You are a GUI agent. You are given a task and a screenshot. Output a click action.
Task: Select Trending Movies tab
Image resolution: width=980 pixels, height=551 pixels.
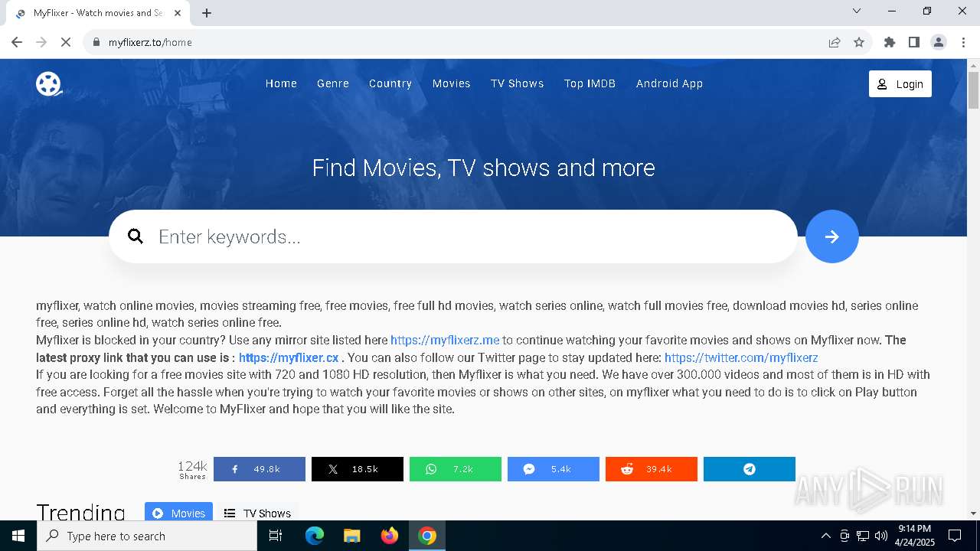178,512
